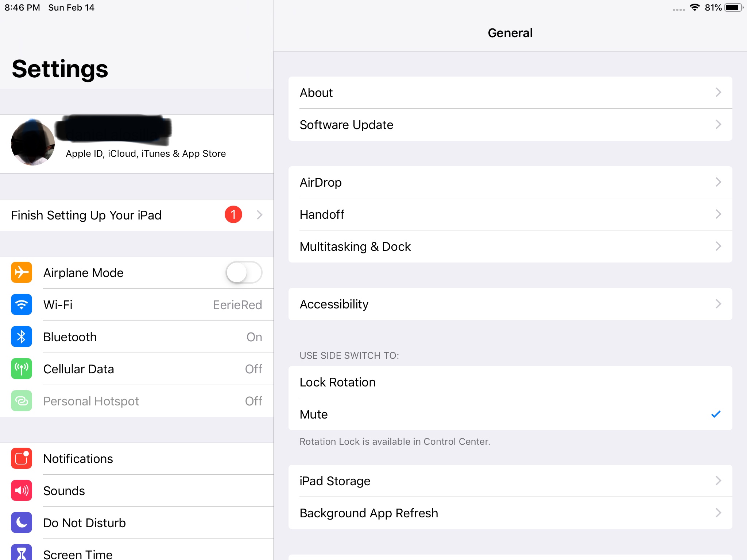Open About via its chevron arrow

click(x=718, y=93)
